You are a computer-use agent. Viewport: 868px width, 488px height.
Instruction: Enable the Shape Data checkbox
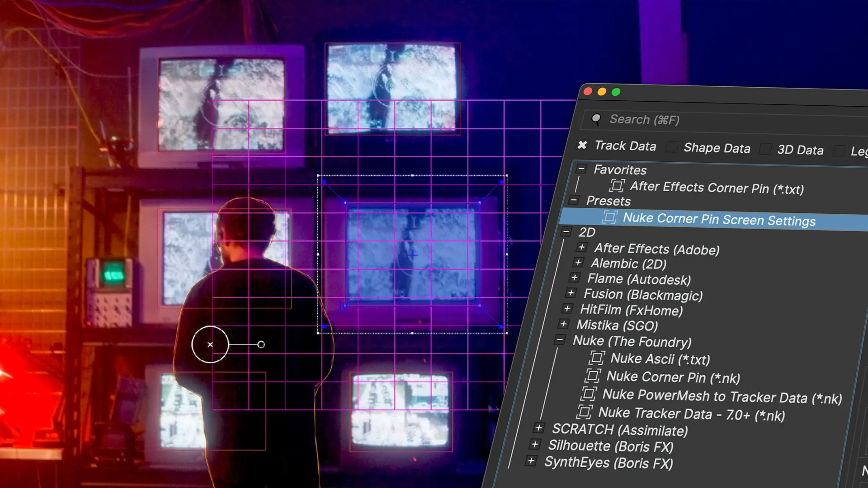(672, 147)
